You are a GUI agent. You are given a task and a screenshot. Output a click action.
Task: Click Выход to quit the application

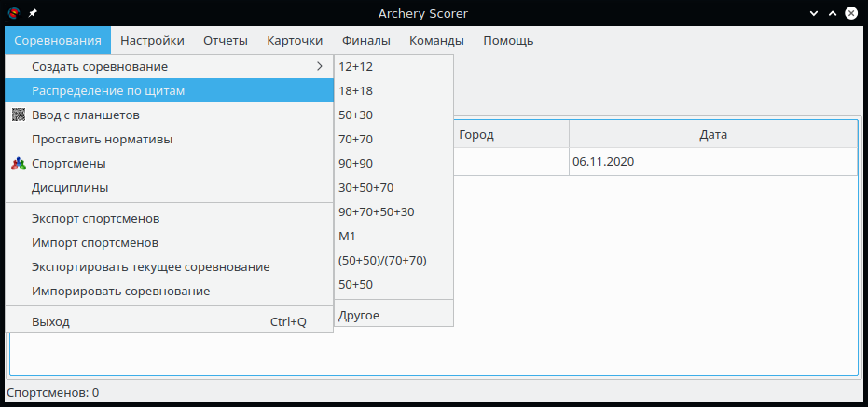point(50,322)
